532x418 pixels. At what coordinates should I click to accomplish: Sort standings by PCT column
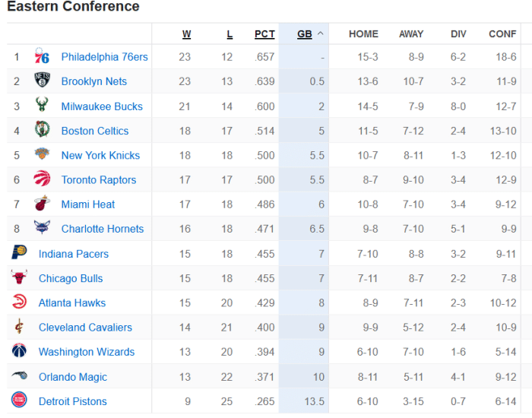264,34
